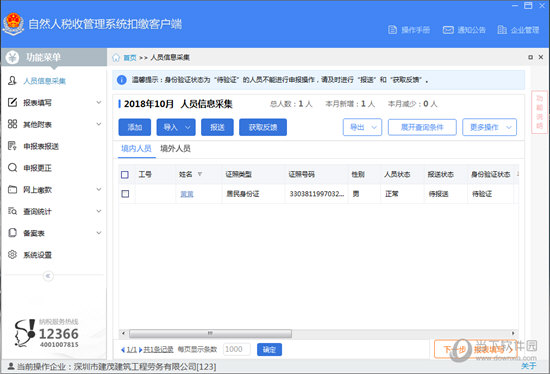
Task: Click the 12366 hotline headset icon
Action: click(25, 333)
